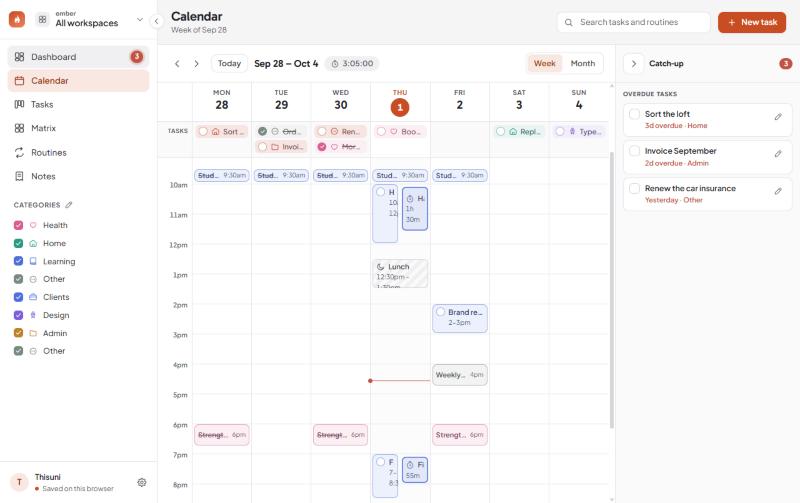This screenshot has height=503, width=800.
Task: Click the Catch-up count badge
Action: [x=786, y=64]
